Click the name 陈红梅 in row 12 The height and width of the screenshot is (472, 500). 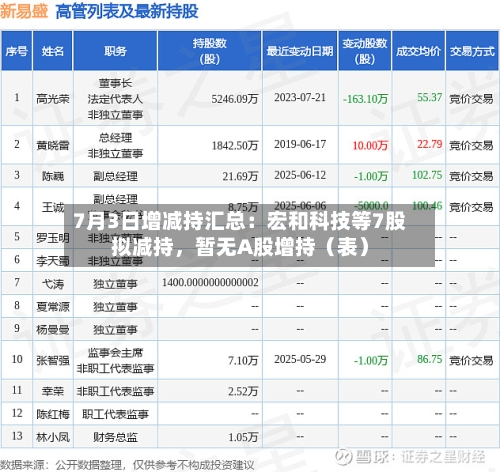click(x=53, y=414)
